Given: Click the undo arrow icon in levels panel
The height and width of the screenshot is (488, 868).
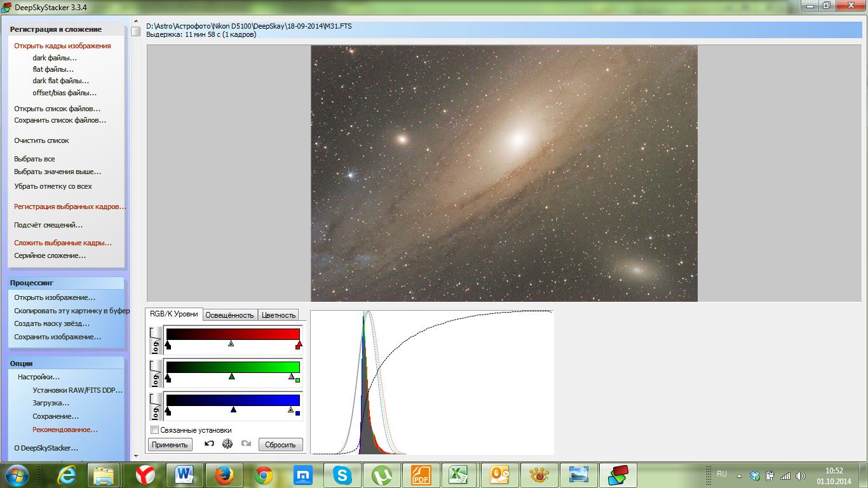Looking at the screenshot, I should [x=209, y=444].
